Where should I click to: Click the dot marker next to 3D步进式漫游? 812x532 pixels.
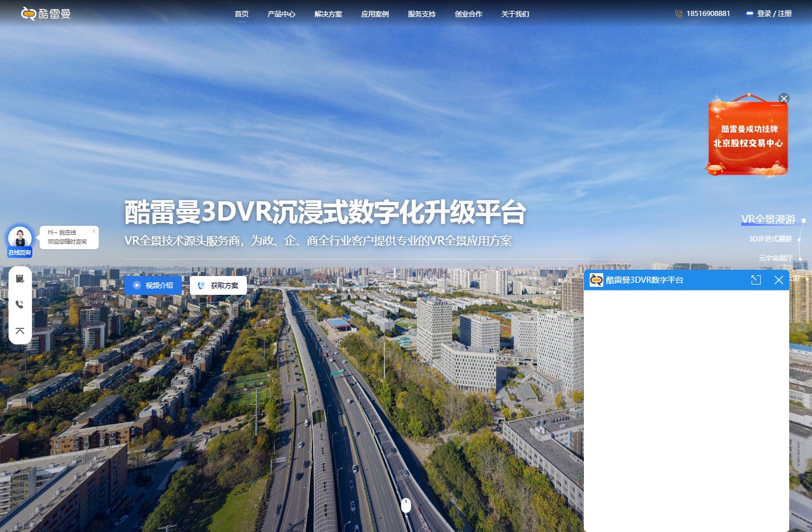(x=799, y=239)
